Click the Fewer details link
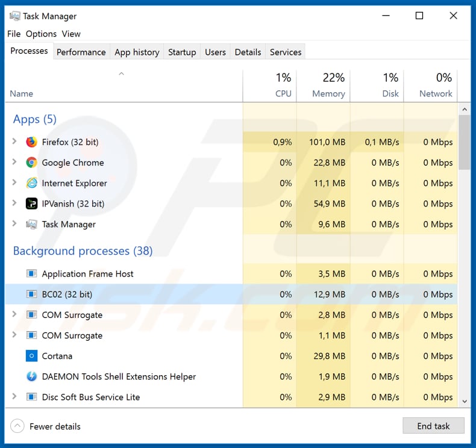The image size is (476, 448). (55, 426)
